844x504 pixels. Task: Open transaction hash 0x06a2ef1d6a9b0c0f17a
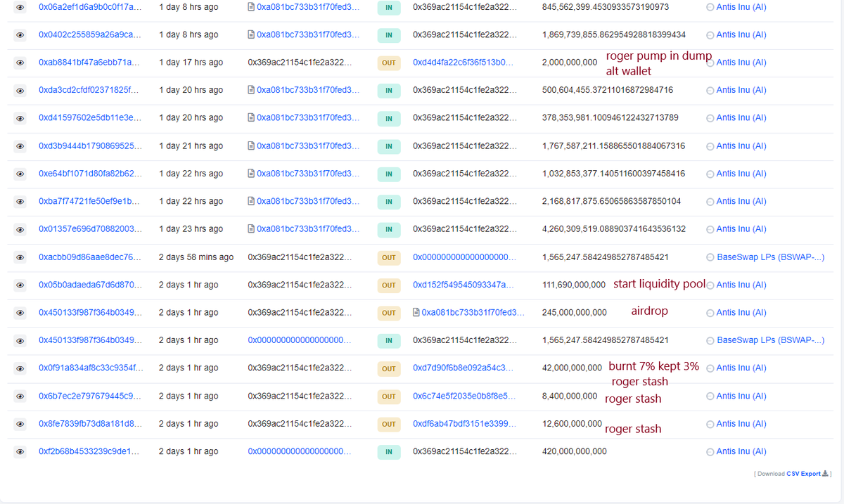click(x=90, y=7)
